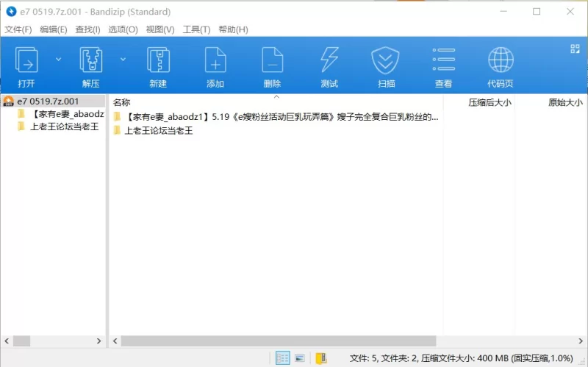Screen dimensions: 588x367
Task: Click the Test (测试) lightning icon
Action: (329, 60)
